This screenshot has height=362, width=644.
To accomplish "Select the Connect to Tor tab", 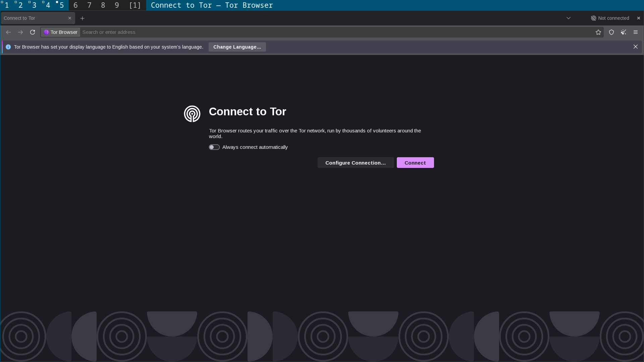I will click(x=38, y=18).
